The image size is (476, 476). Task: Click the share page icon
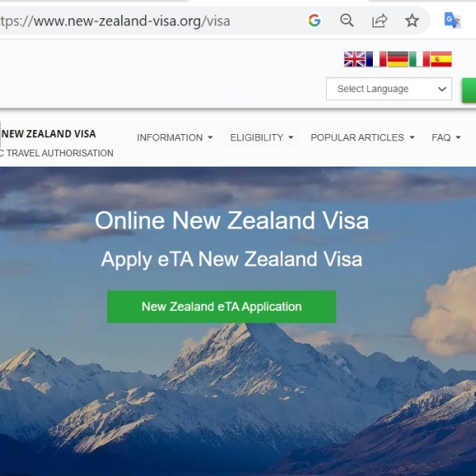coord(379,21)
